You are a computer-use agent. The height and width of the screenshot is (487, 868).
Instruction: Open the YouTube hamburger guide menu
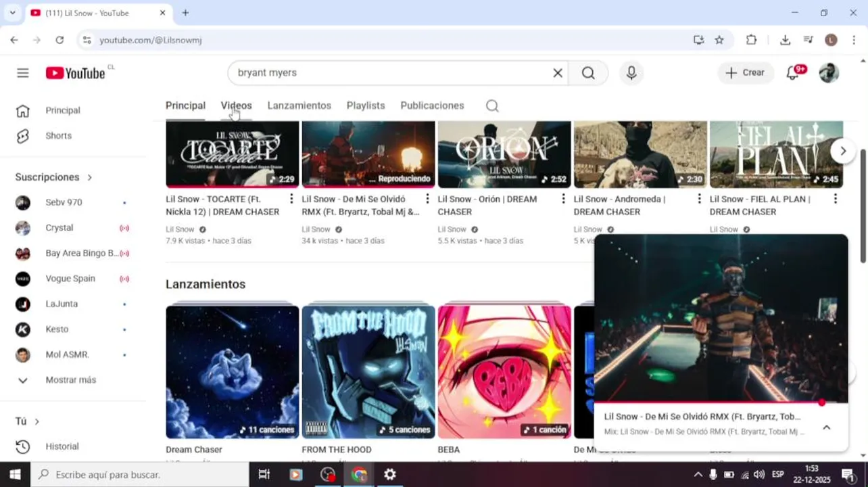click(x=23, y=73)
